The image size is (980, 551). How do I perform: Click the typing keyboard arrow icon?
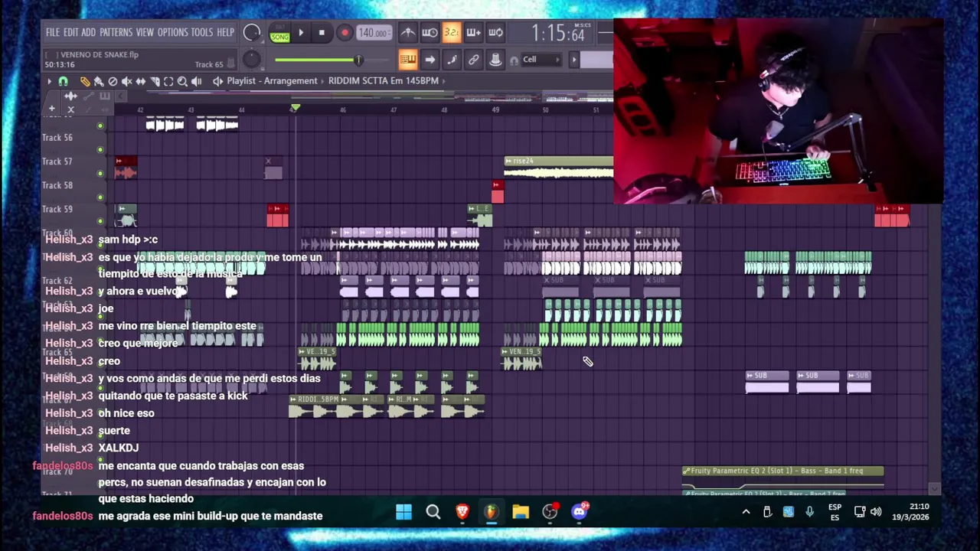pyautogui.click(x=430, y=60)
